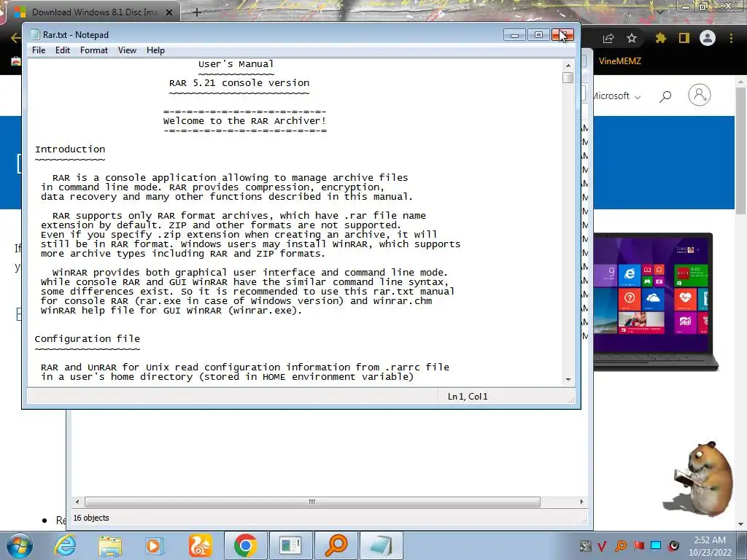Click the orange magnifier tray icon

(621, 545)
